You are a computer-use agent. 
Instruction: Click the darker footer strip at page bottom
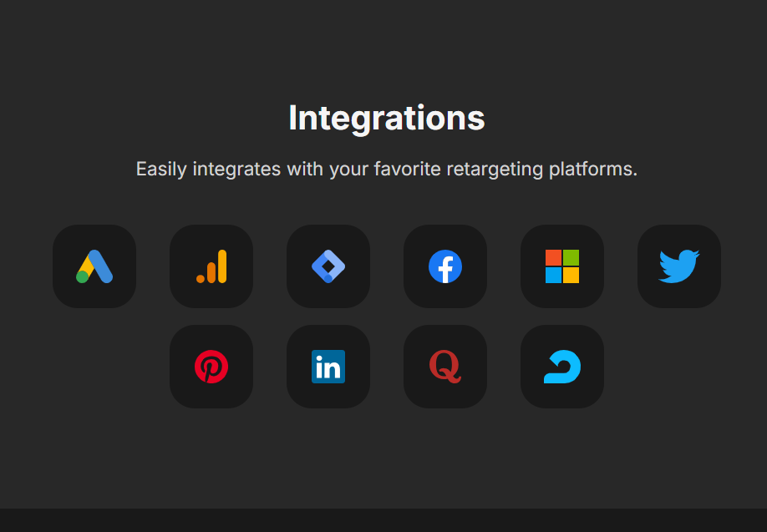pos(383,520)
